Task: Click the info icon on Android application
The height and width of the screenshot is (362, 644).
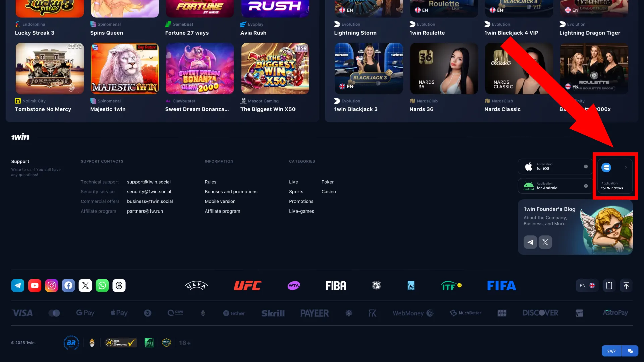Action: click(x=586, y=186)
